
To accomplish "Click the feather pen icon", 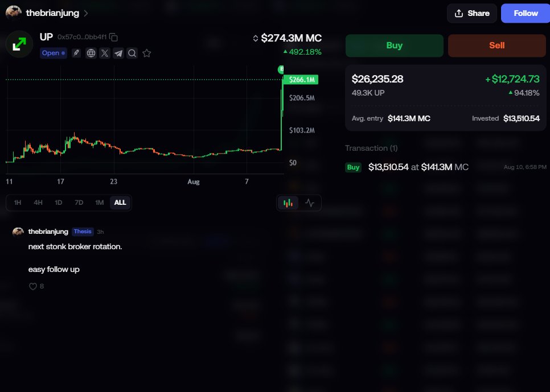I will coord(76,53).
